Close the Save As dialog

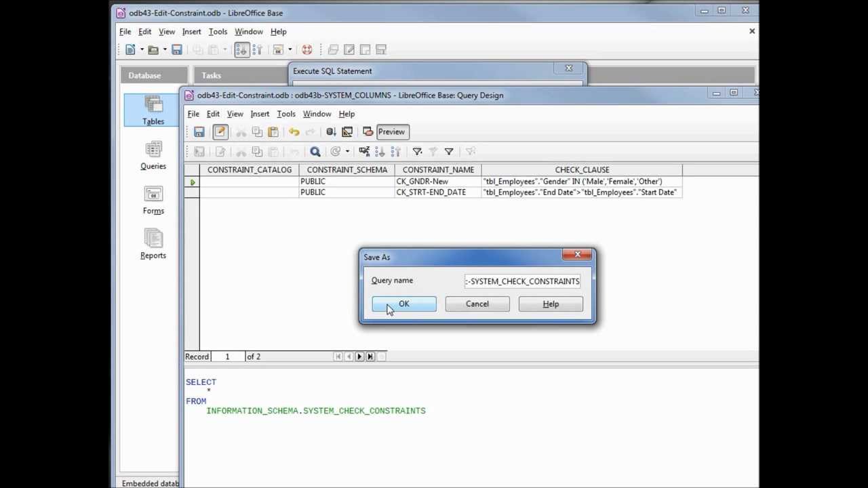coord(578,255)
